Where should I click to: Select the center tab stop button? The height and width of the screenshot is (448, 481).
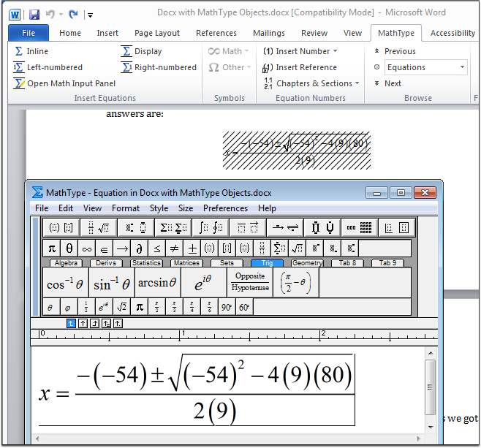click(83, 324)
